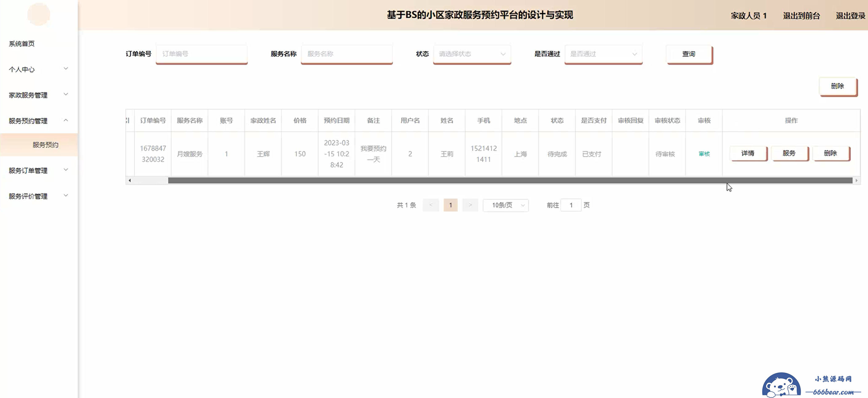Open 详情 for the order row

pos(748,153)
